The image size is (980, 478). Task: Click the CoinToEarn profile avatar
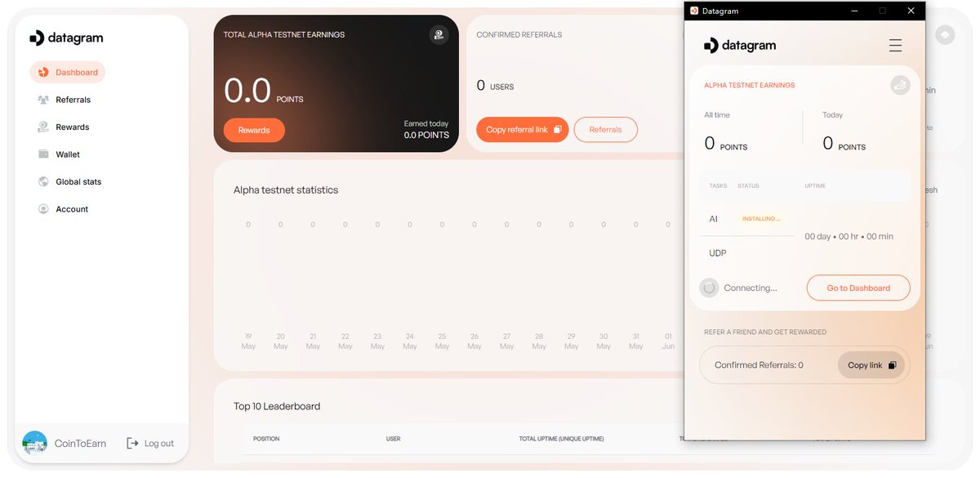[34, 443]
